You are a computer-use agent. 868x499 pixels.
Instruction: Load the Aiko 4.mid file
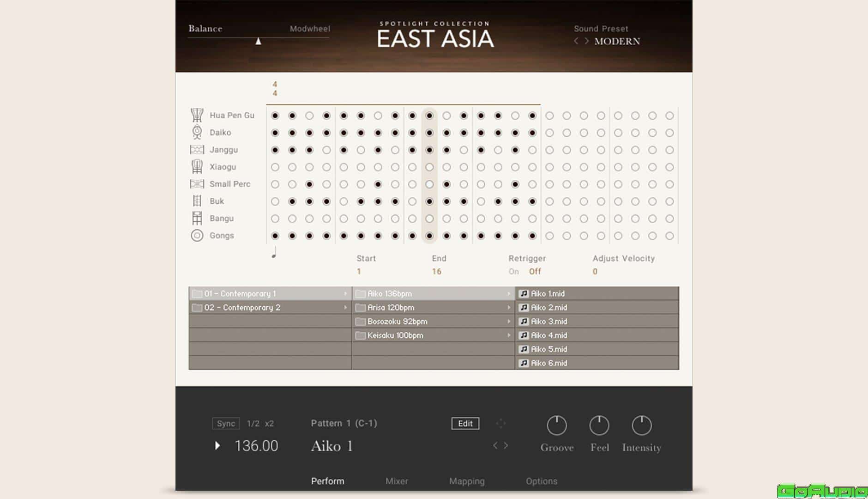(549, 335)
